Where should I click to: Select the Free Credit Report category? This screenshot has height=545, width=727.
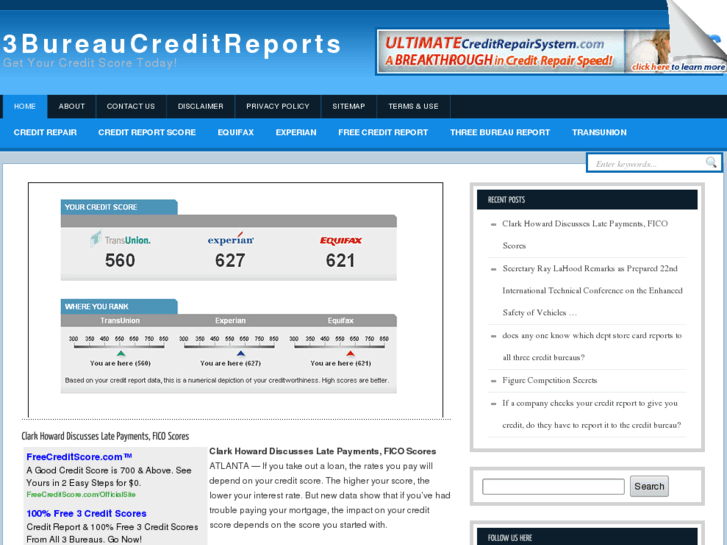[383, 132]
